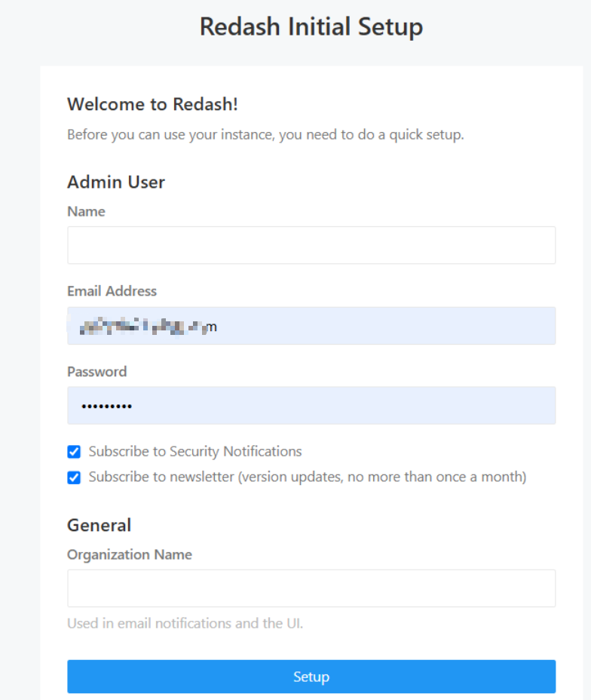Click the 'Before you can use your instance' description
Image resolution: width=591 pixels, height=700 pixels.
coord(265,134)
